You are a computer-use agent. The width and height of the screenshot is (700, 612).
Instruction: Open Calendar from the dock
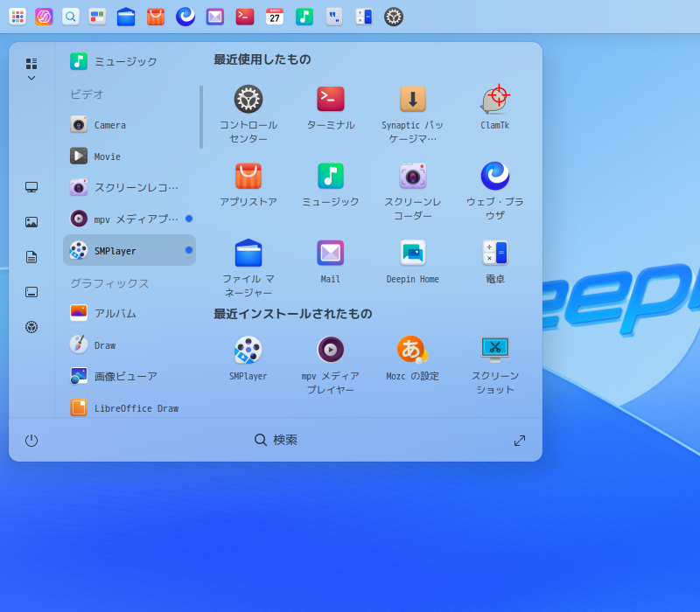tap(275, 17)
